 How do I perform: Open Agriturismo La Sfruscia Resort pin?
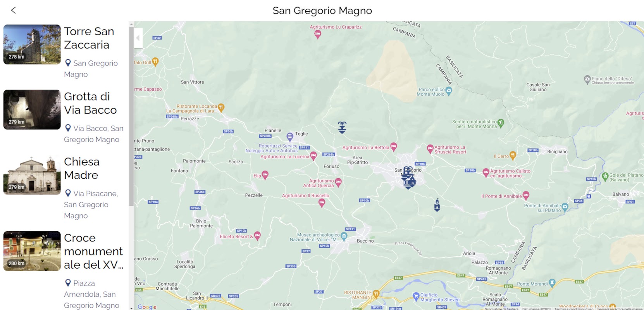430,148
